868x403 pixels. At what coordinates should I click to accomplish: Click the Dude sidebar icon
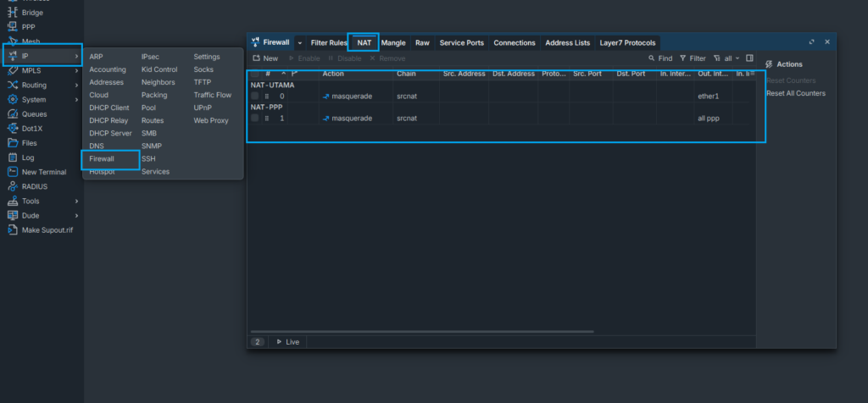point(12,216)
